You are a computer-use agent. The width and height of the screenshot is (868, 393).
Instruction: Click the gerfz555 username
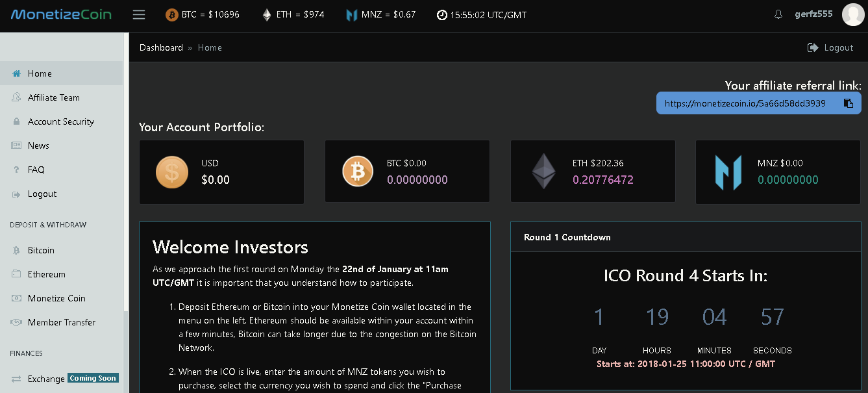pos(813,14)
